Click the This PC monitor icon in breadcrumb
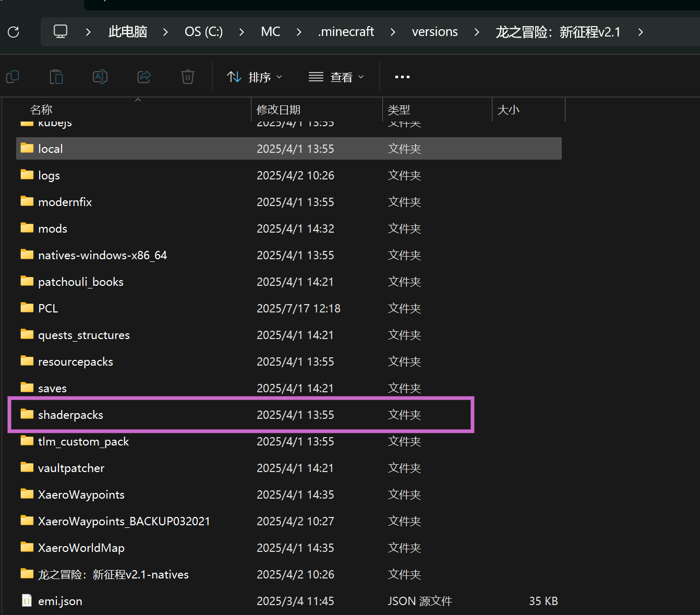700x615 pixels. (61, 31)
